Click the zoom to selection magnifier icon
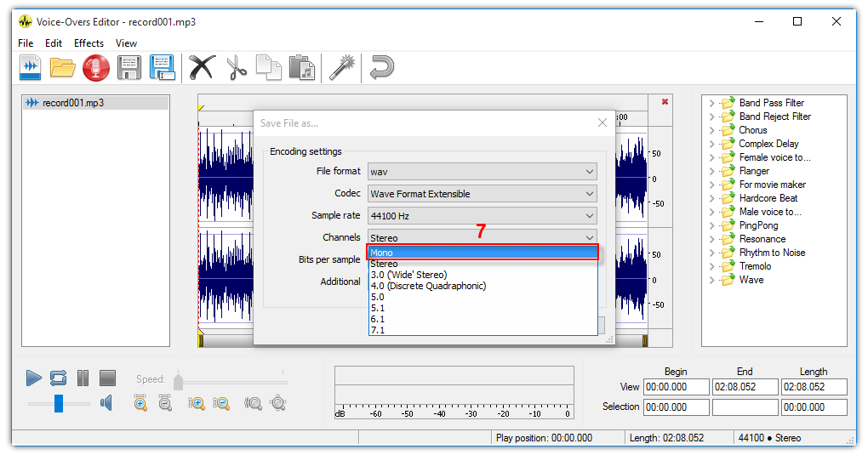 [253, 403]
